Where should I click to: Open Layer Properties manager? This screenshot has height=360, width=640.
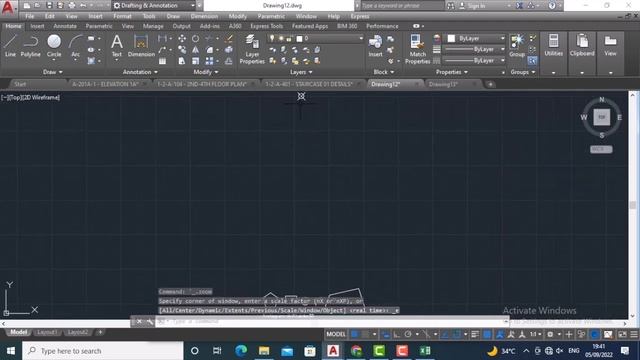pyautogui.click(x=252, y=49)
